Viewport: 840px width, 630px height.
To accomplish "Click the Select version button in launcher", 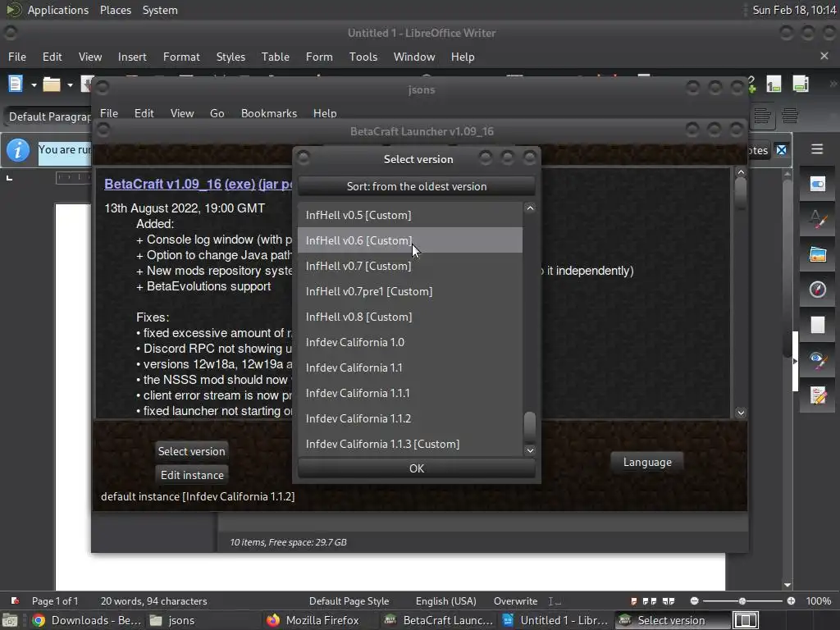I will (x=191, y=451).
